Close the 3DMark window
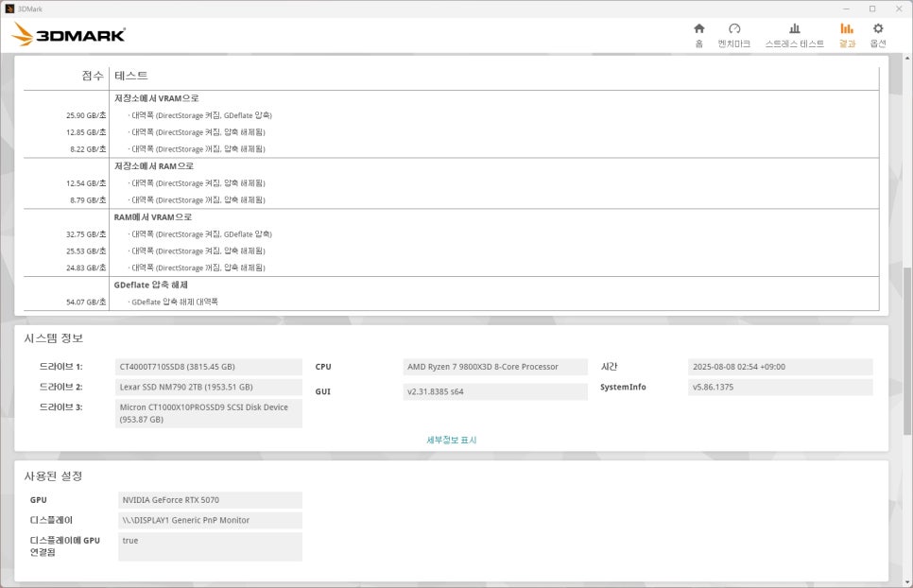This screenshot has width=913, height=588. (x=899, y=9)
